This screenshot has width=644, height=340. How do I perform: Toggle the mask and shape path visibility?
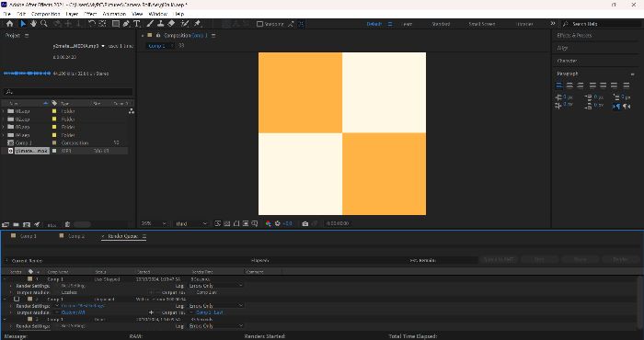pyautogui.click(x=236, y=223)
